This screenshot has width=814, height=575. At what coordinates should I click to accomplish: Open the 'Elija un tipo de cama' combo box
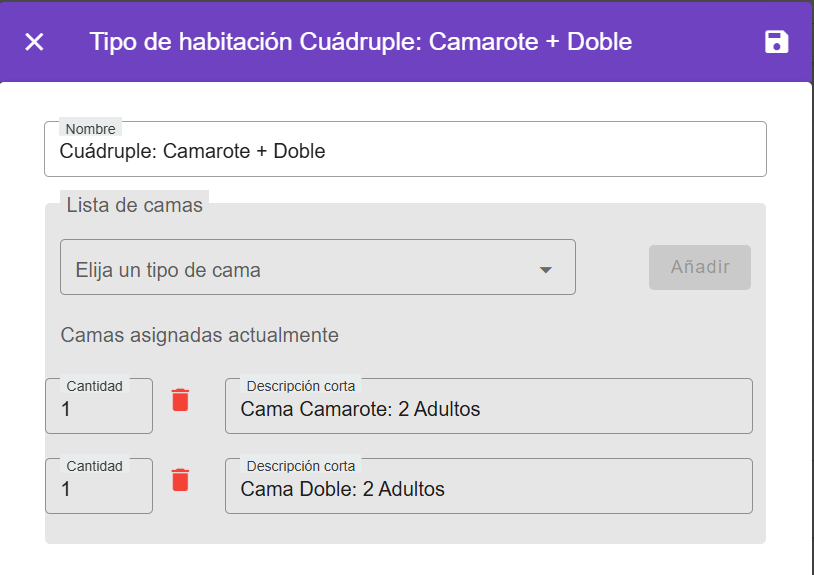point(300,268)
